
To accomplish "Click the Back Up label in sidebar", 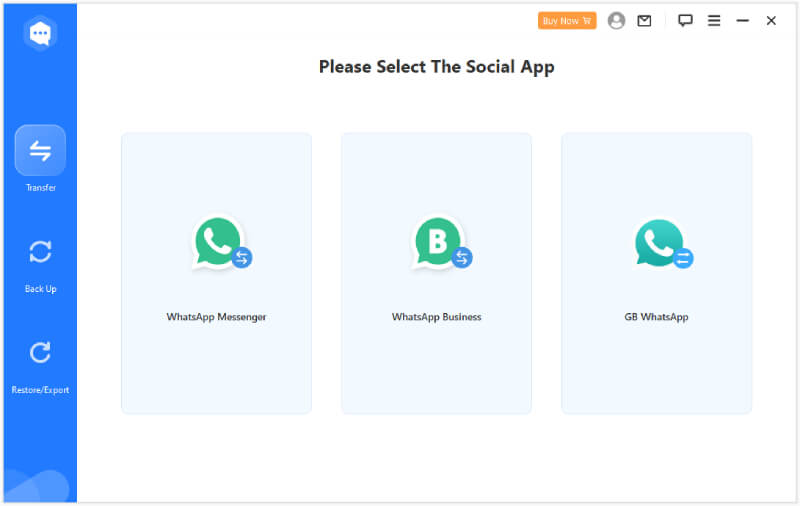I will (x=40, y=289).
